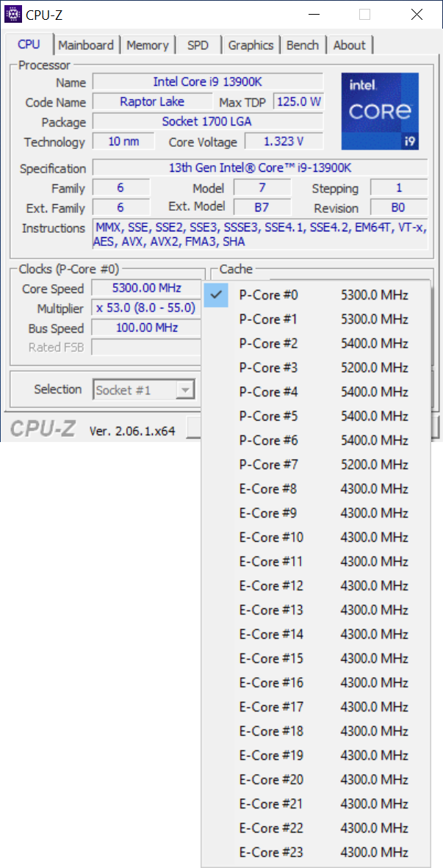Click the empty Rated FSB field
This screenshot has height=868, width=443.
(x=147, y=347)
